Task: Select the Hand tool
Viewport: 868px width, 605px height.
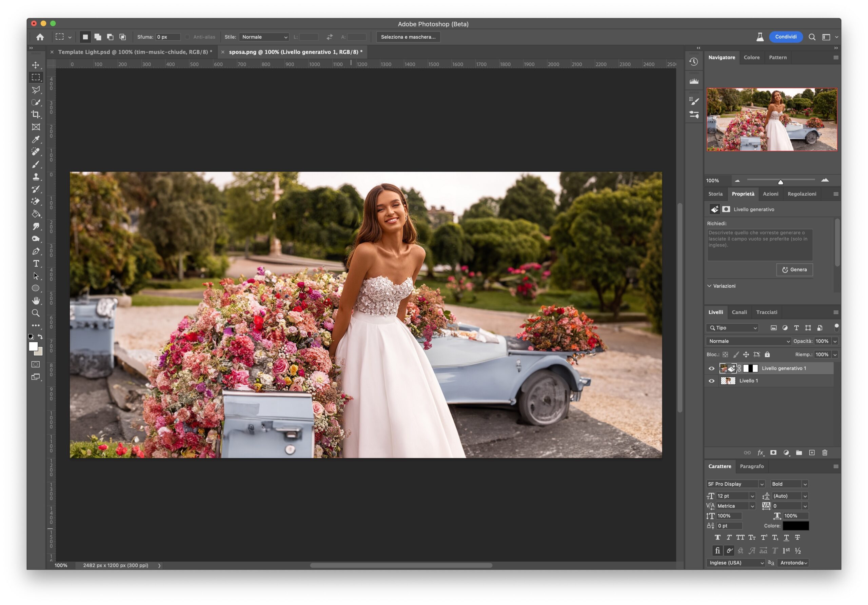Action: pyautogui.click(x=36, y=301)
